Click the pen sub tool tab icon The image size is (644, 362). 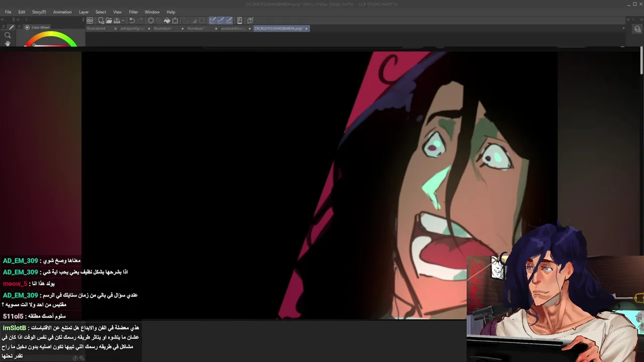(11, 27)
